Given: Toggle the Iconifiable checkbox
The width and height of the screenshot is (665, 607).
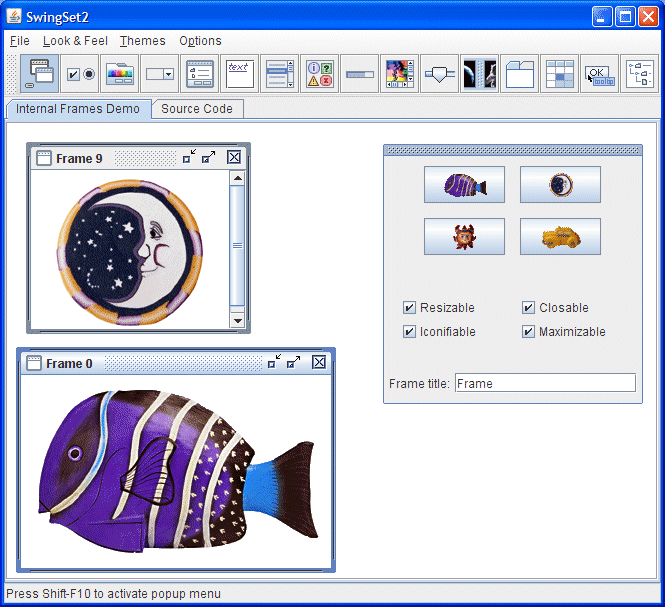Looking at the screenshot, I should (x=410, y=332).
